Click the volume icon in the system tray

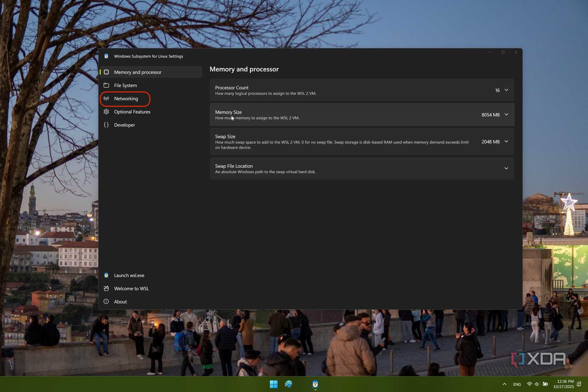click(x=536, y=384)
